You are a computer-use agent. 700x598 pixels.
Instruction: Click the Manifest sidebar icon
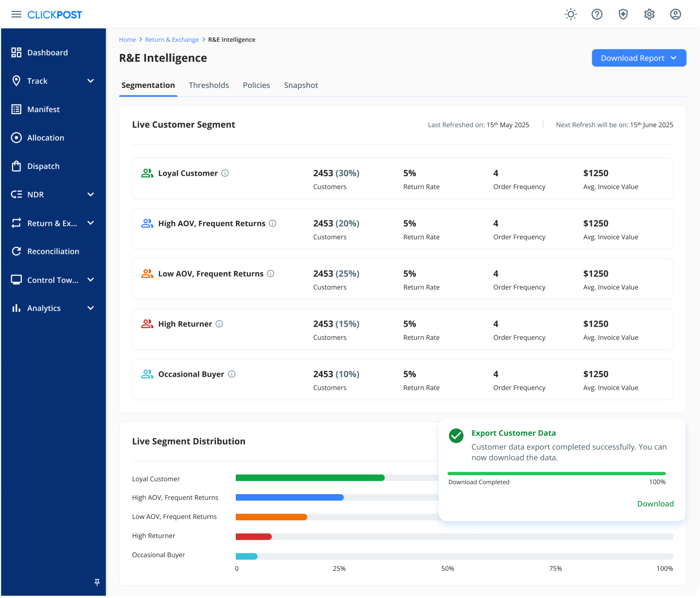pos(16,109)
